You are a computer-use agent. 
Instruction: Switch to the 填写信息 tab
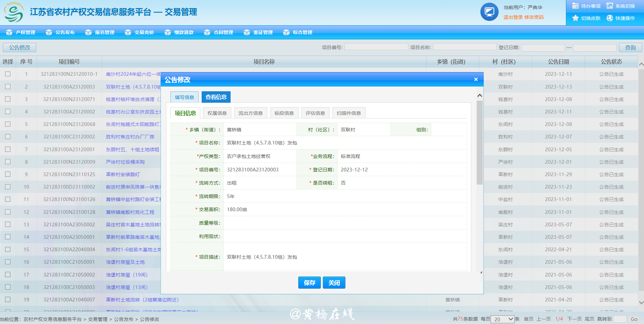[184, 97]
